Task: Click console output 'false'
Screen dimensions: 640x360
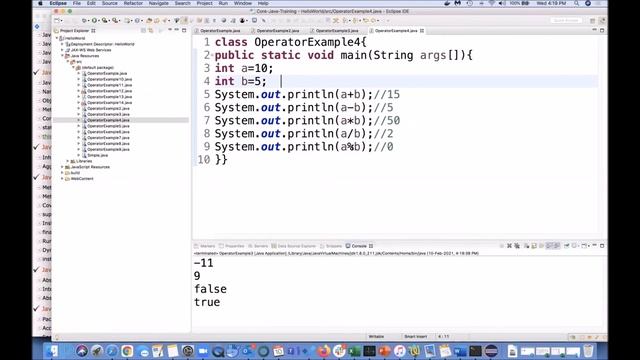Action: [x=210, y=289]
